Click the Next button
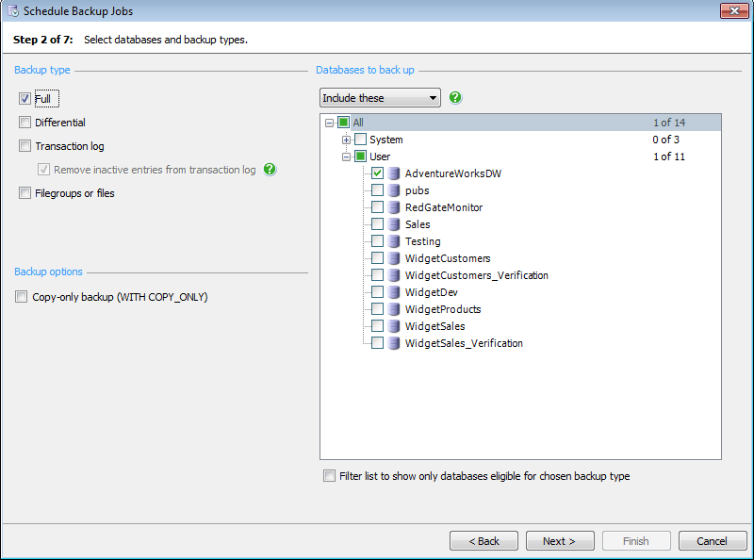The image size is (754, 560). point(560,540)
